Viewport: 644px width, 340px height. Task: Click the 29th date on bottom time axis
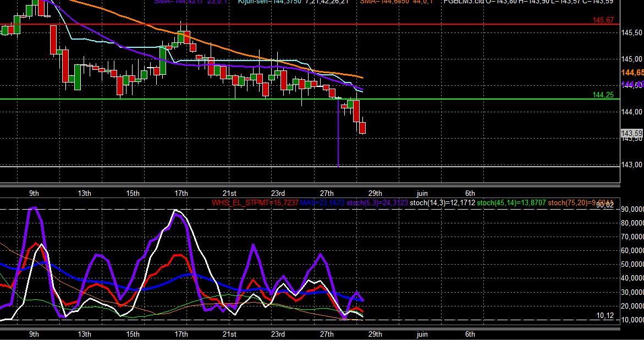point(375,334)
